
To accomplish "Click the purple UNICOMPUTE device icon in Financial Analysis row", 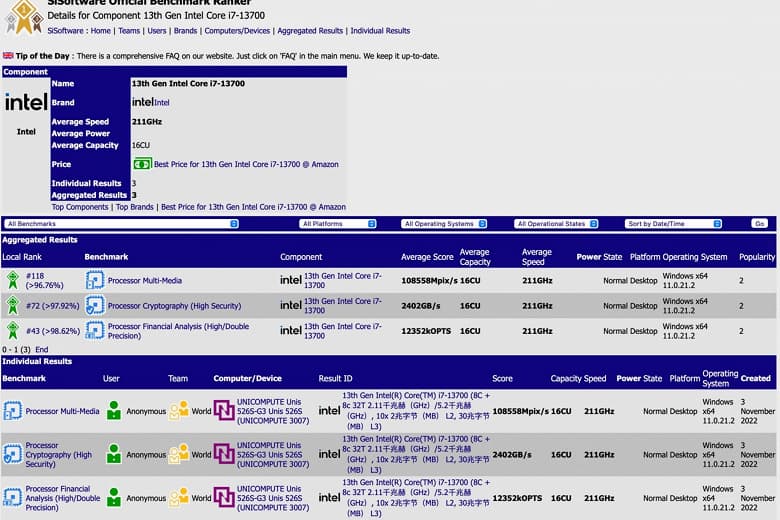I will pos(224,498).
